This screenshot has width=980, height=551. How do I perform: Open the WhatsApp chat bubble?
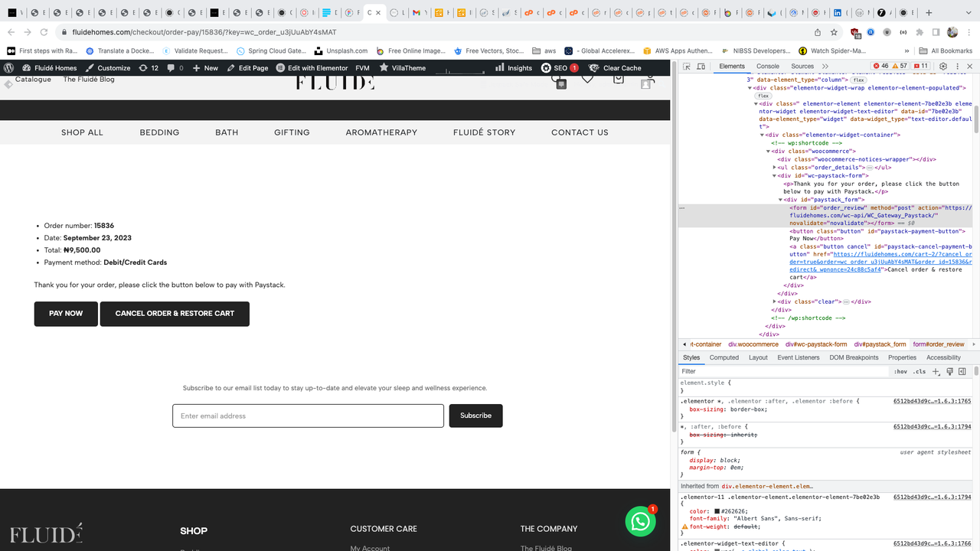[x=640, y=521]
